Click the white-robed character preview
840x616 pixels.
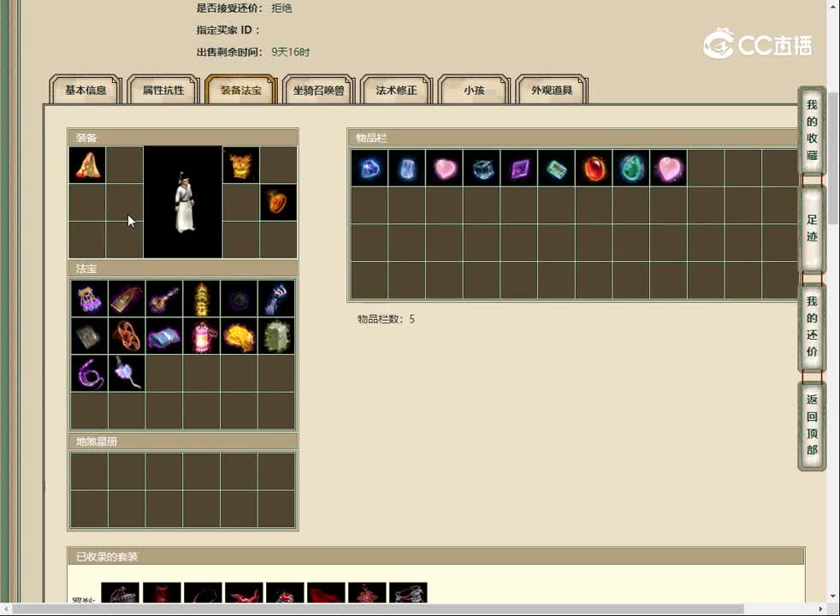pos(183,202)
